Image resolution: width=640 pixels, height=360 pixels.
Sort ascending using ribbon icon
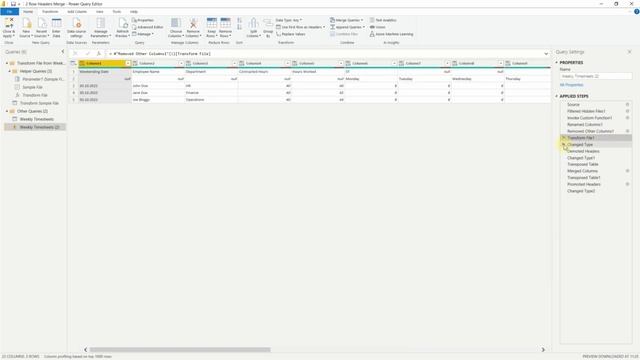tap(240, 20)
